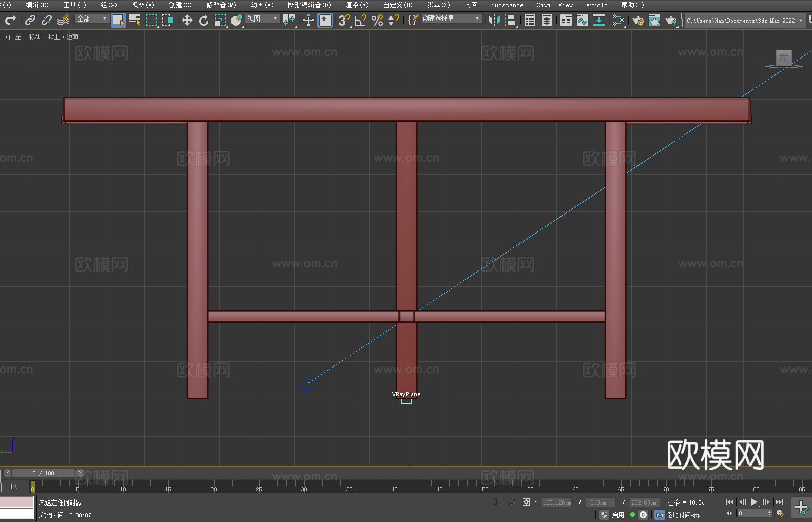Open the 修改器(M) menu
The image size is (812, 522).
click(221, 5)
